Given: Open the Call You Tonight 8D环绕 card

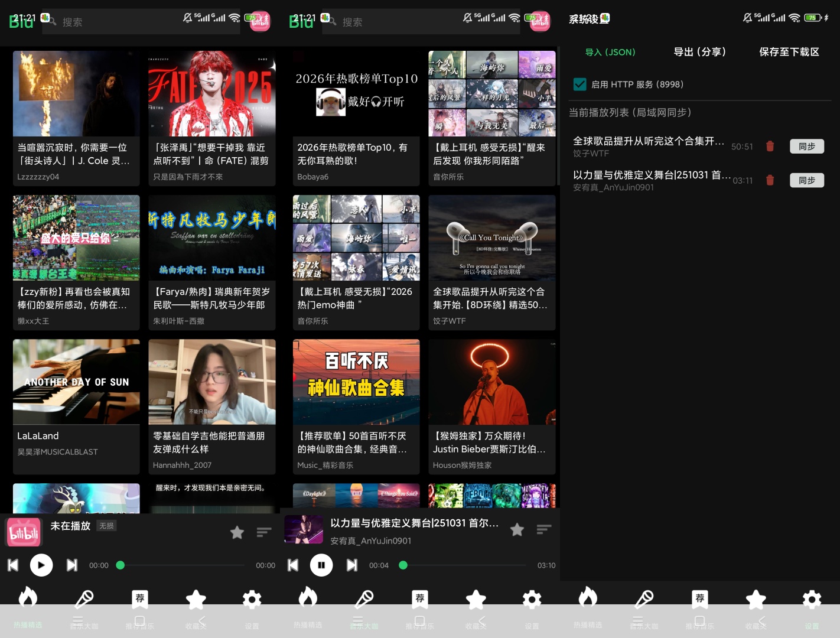Looking at the screenshot, I should [x=492, y=262].
